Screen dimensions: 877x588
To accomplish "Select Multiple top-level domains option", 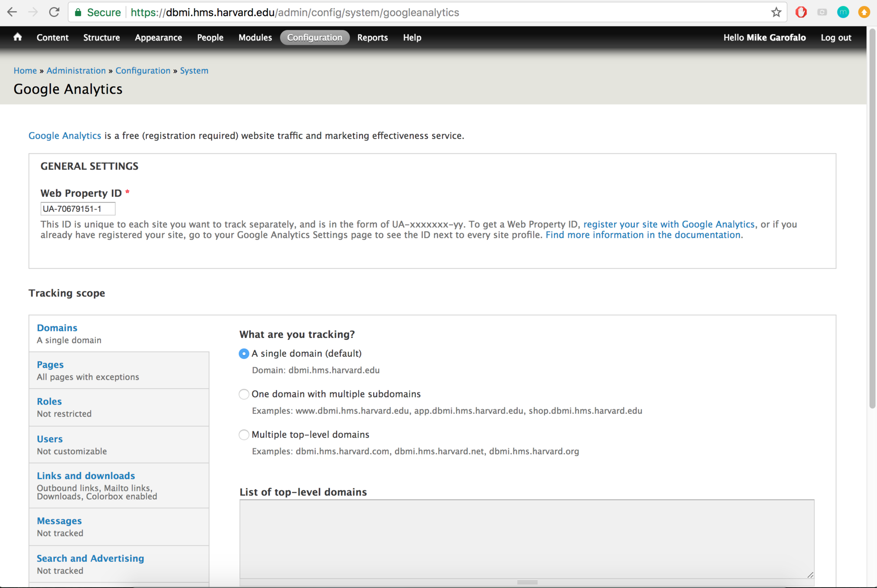I will [244, 435].
